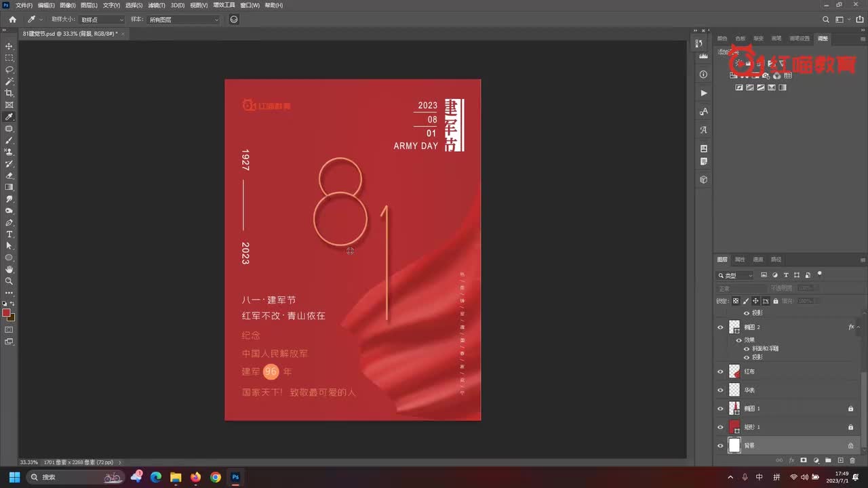Screen dimensions: 868x488
Task: Open the Layers panel options menu
Action: pyautogui.click(x=863, y=260)
